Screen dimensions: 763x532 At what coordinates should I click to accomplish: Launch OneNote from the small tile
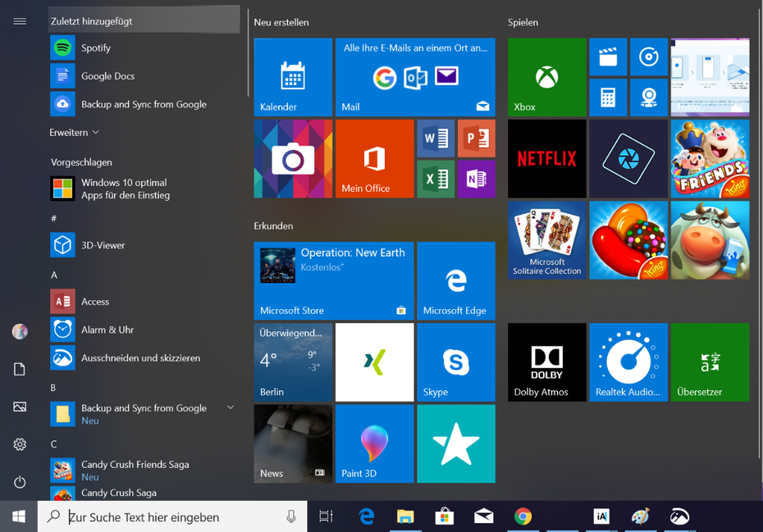point(477,179)
